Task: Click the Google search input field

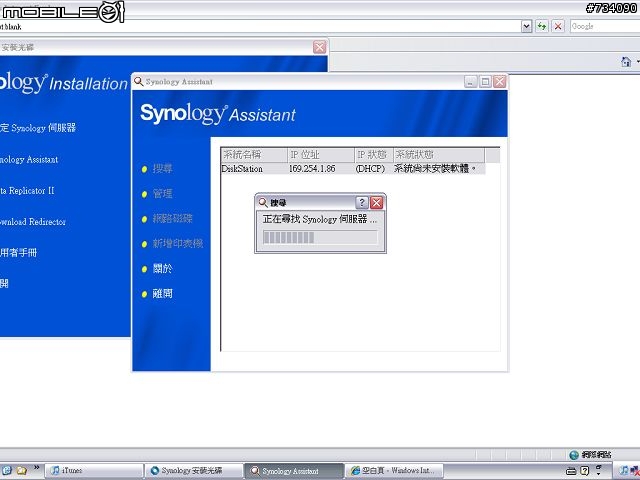Action: pyautogui.click(x=605, y=27)
